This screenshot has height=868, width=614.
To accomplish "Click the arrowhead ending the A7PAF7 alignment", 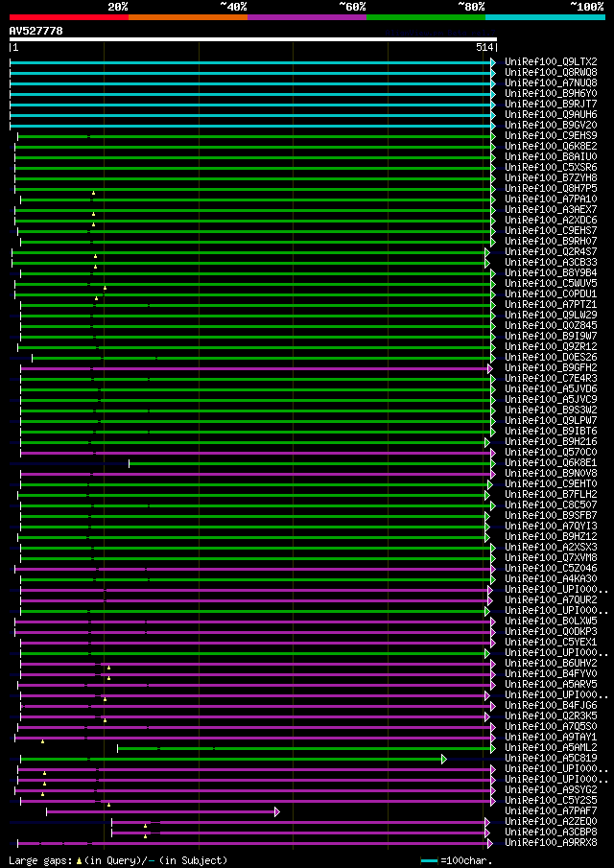I will click(x=277, y=811).
